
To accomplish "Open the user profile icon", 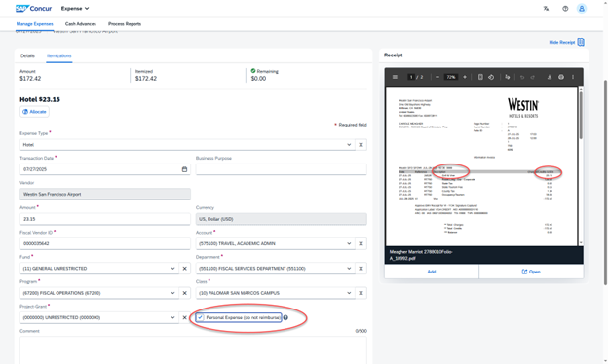I will click(582, 8).
